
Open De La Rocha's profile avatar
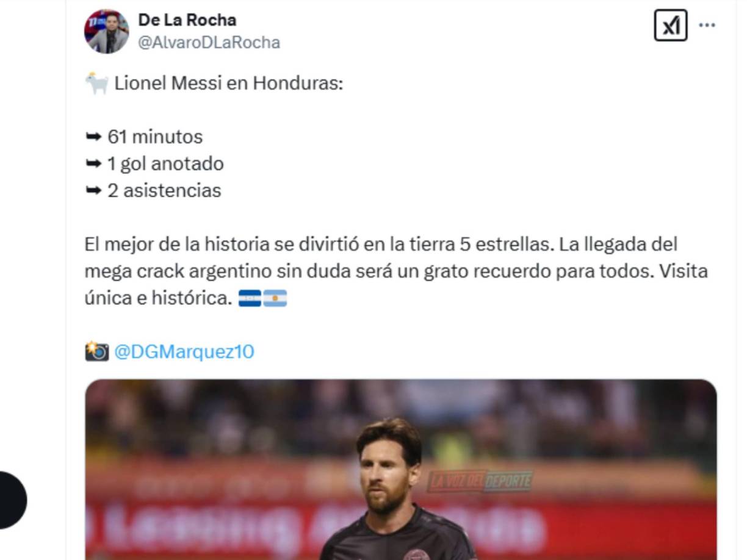tap(107, 31)
